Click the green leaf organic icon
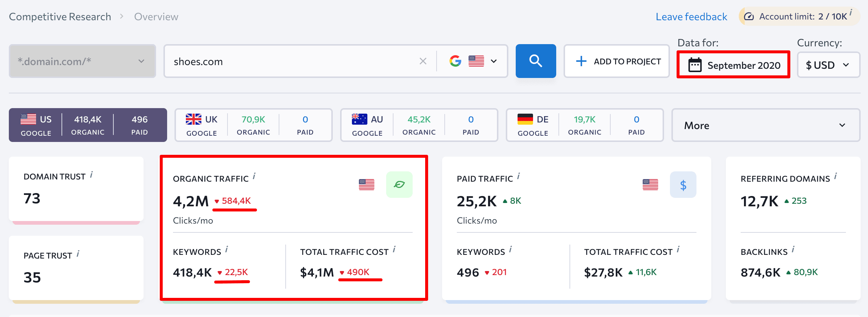 coord(399,185)
